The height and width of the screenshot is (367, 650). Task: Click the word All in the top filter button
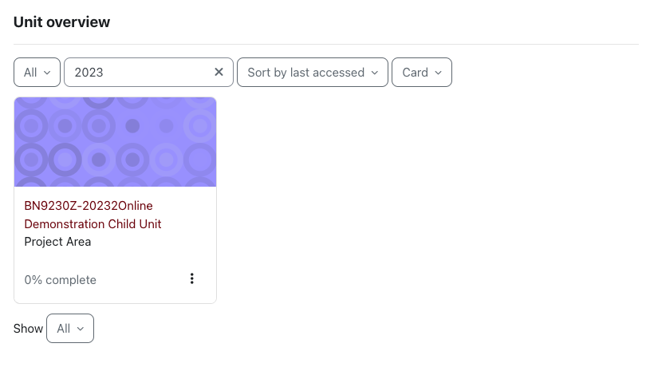[30, 73]
